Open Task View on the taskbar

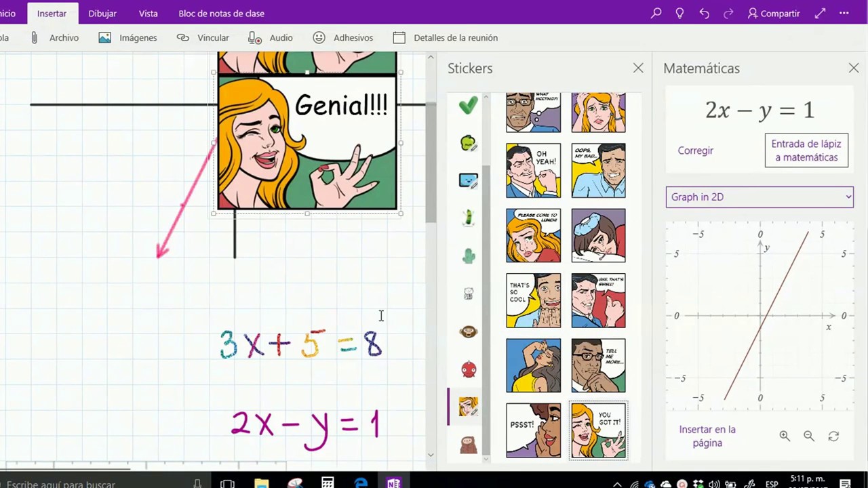pyautogui.click(x=228, y=483)
